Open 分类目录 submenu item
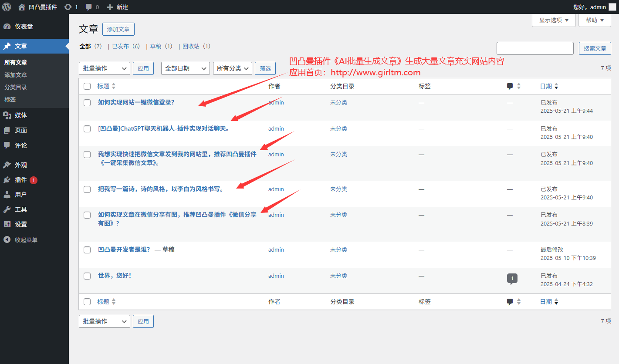The image size is (619, 364). 16,87
